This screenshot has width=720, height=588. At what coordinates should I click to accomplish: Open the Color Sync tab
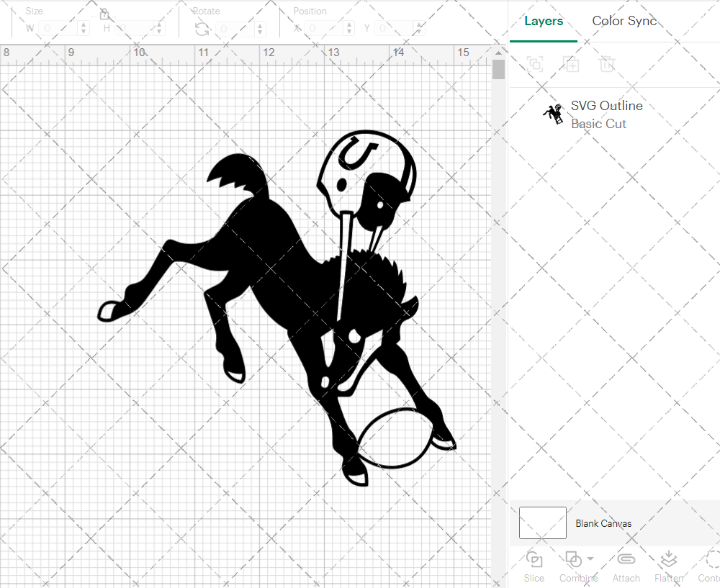click(x=624, y=21)
